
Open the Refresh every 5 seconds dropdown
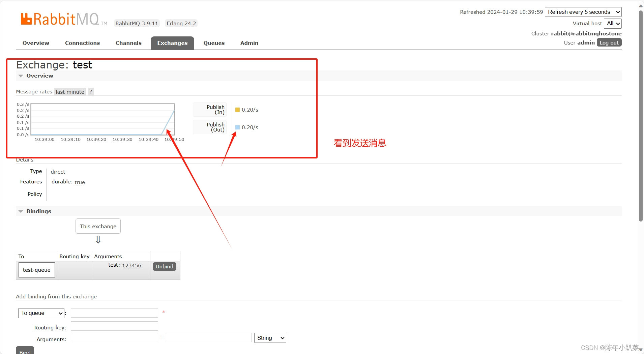(583, 12)
